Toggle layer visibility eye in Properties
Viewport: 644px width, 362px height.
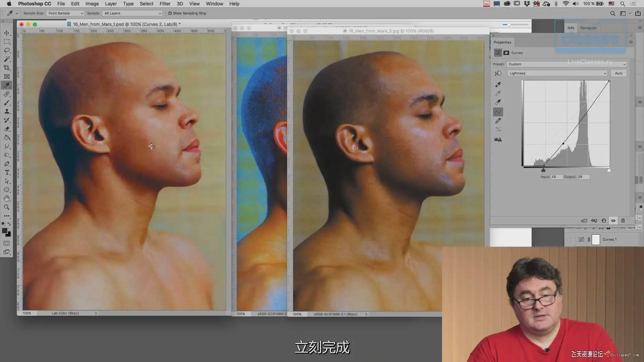click(x=613, y=221)
